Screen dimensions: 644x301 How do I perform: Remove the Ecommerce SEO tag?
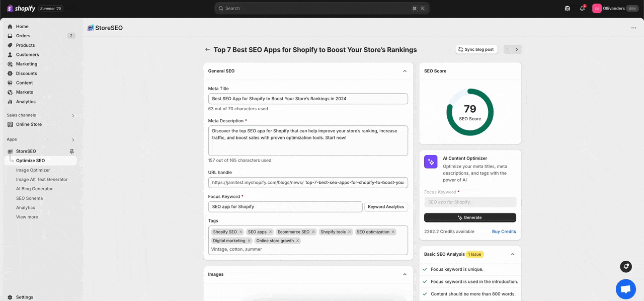pos(313,232)
